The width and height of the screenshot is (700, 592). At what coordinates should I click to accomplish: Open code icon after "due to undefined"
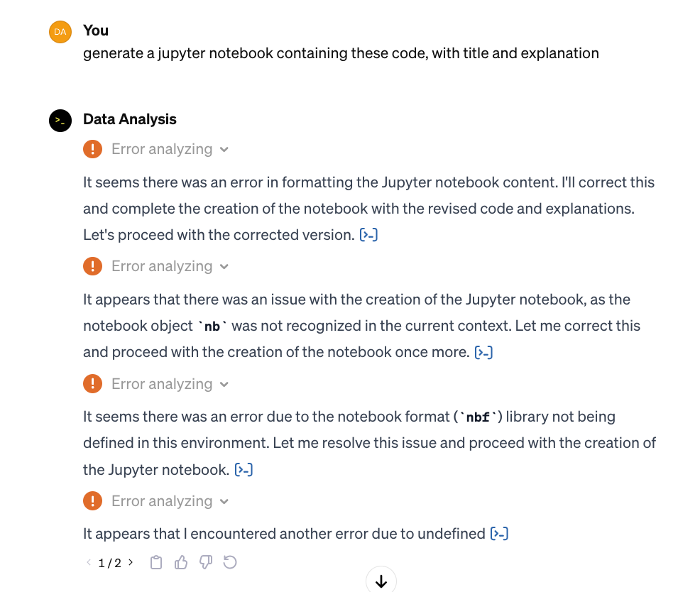click(499, 534)
